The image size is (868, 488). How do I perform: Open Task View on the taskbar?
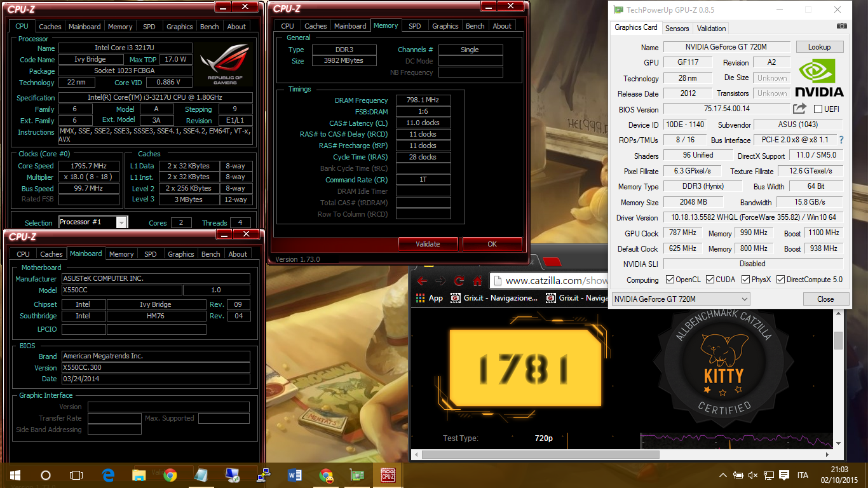tap(76, 475)
